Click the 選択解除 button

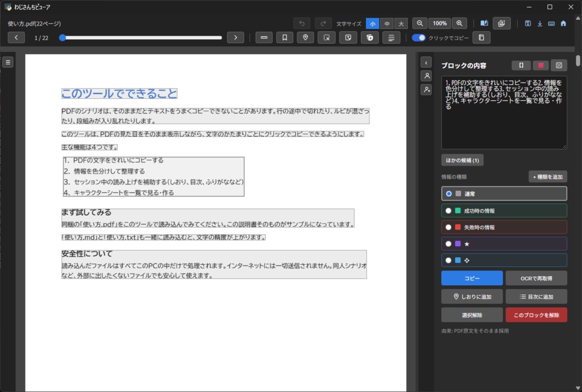pos(472,315)
